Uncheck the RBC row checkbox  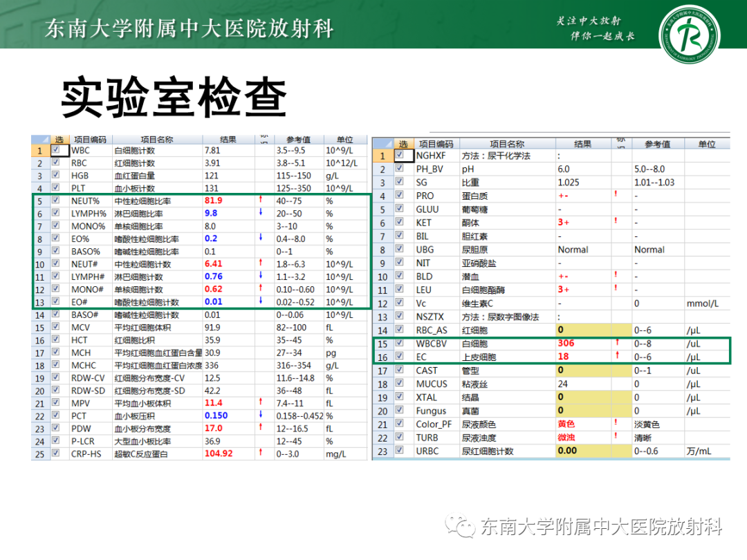pyautogui.click(x=56, y=161)
